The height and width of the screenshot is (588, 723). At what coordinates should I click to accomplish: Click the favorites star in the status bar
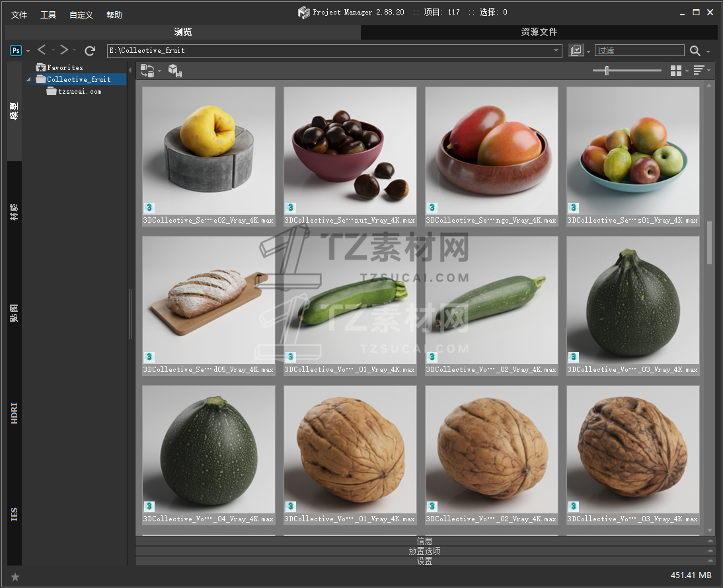[x=15, y=577]
